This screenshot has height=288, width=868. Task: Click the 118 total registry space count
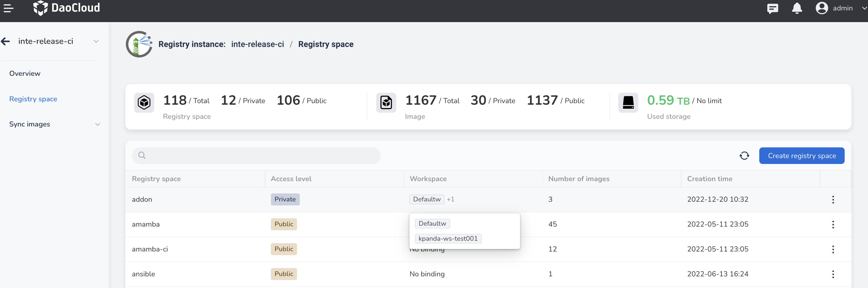coord(175,100)
